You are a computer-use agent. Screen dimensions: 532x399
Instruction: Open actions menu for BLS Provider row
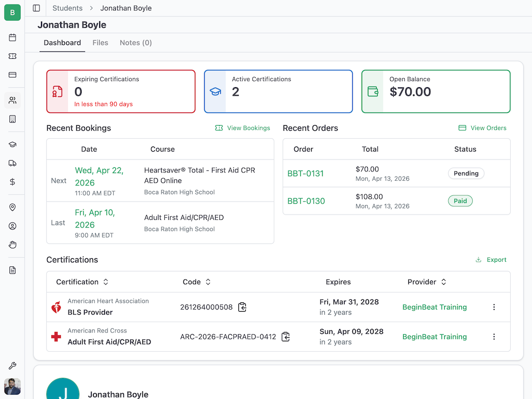(494, 307)
